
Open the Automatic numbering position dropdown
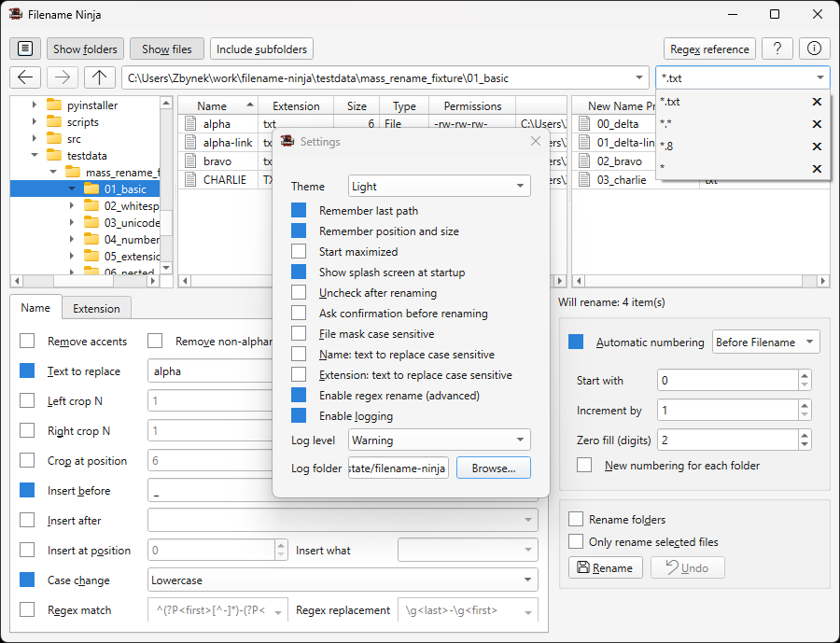click(765, 342)
